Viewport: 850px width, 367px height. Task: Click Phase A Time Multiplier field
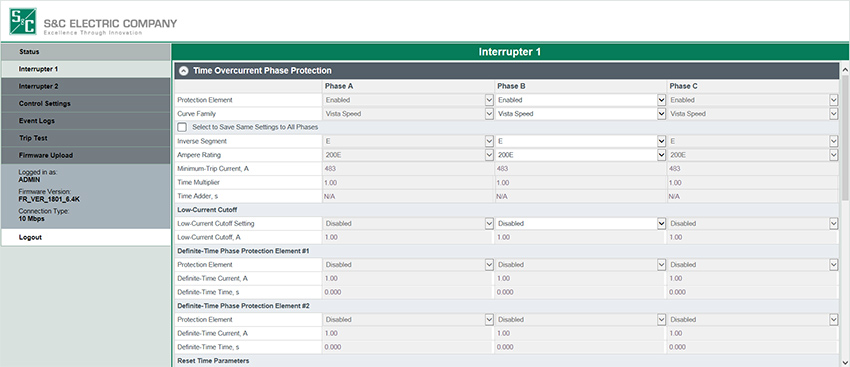tap(408, 183)
